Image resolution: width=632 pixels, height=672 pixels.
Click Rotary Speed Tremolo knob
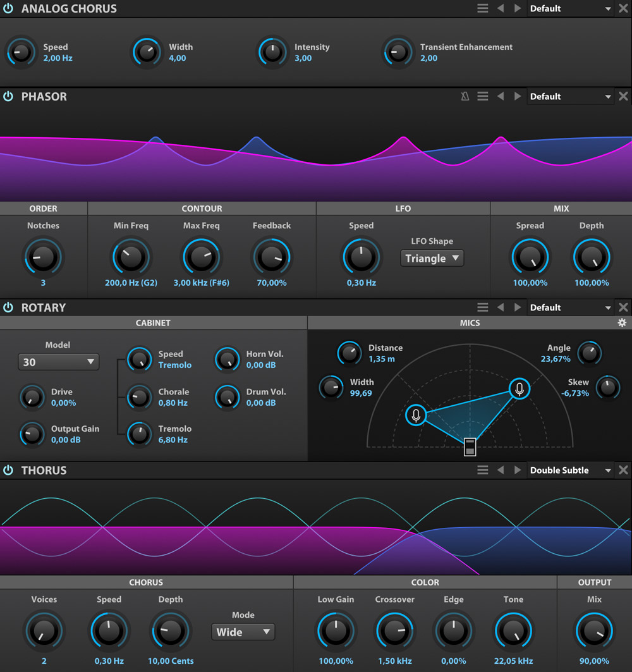[139, 359]
